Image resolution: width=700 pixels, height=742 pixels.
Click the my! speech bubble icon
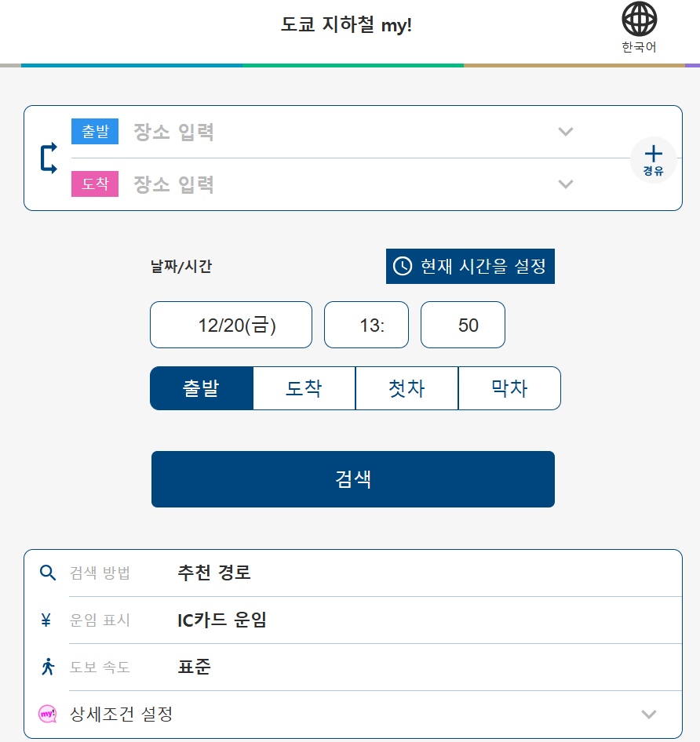47,714
